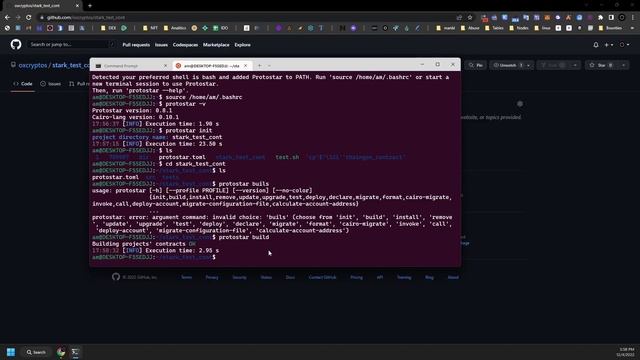Star the repository
640x360 pixels.
[602, 65]
